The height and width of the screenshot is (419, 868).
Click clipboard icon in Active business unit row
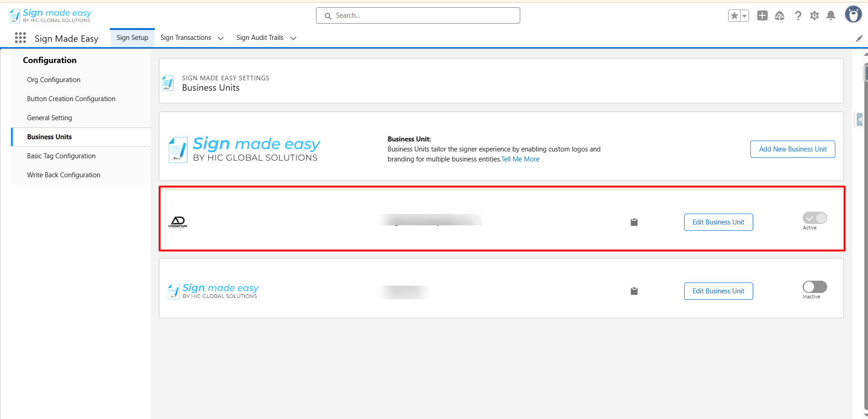point(634,222)
